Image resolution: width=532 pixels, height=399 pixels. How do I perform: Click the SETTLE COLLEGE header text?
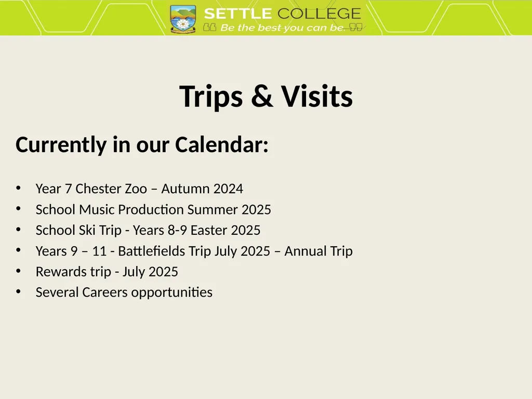282,14
